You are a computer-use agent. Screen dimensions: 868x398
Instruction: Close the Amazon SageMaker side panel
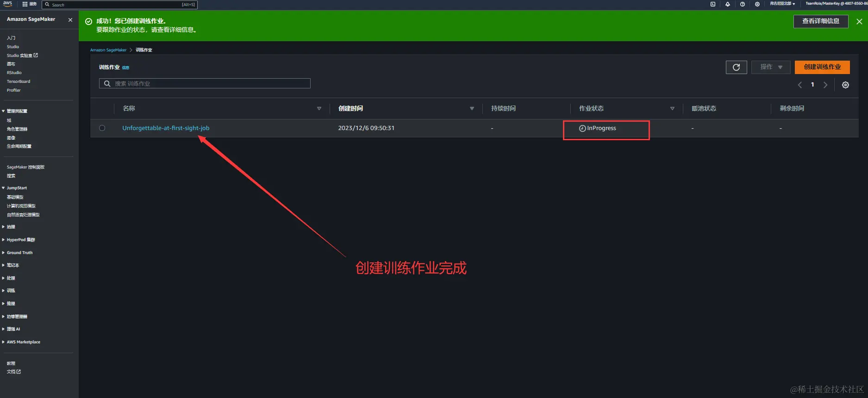coord(70,20)
